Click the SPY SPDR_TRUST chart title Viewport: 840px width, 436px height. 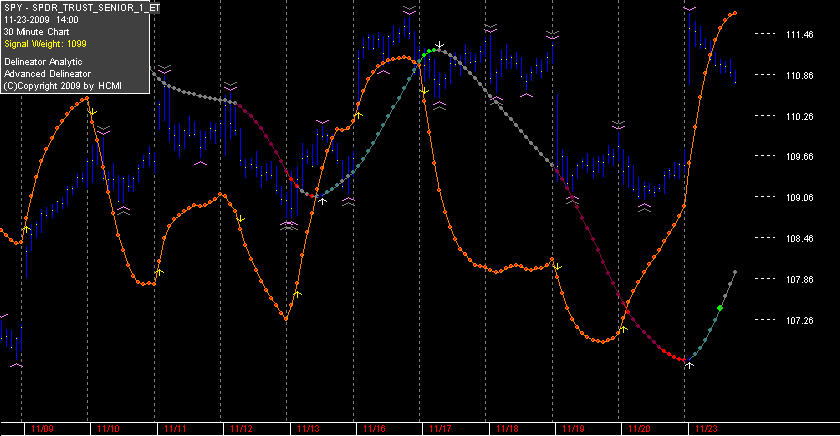pos(81,8)
